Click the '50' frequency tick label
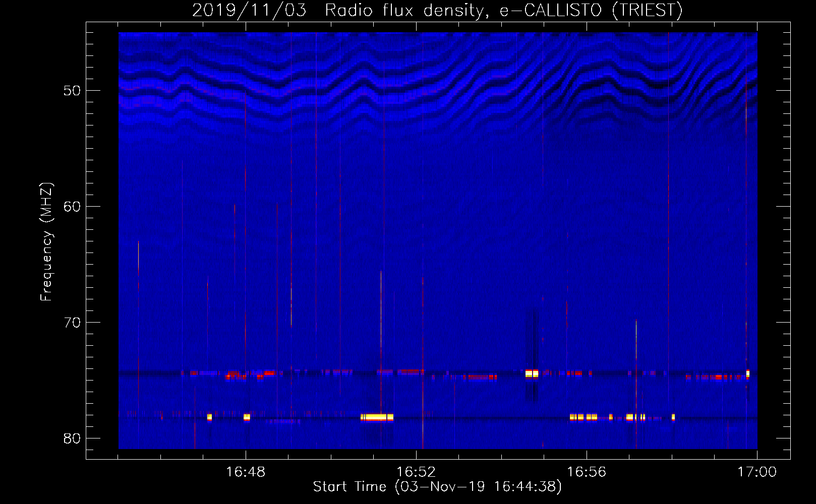The width and height of the screenshot is (816, 504). point(72,91)
